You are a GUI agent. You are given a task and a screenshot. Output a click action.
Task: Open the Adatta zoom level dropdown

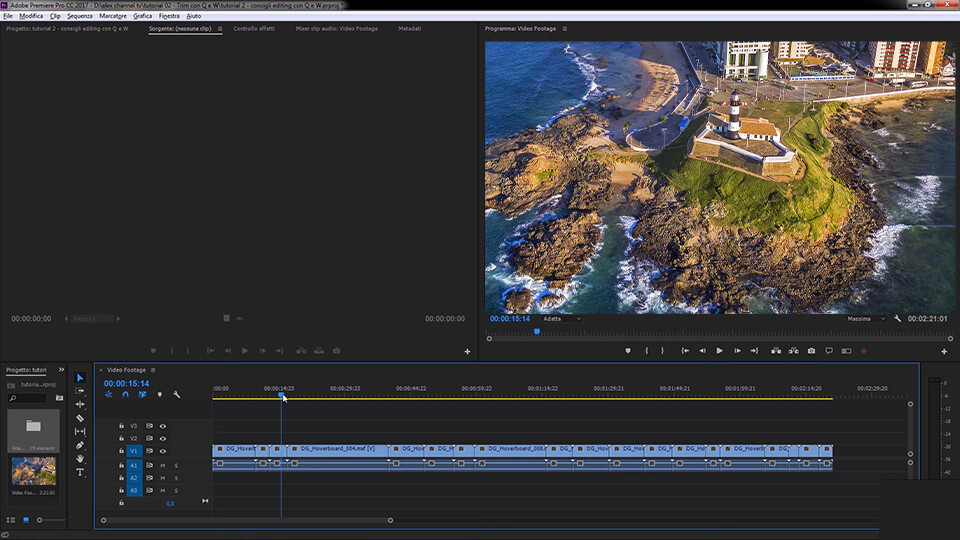coord(561,319)
